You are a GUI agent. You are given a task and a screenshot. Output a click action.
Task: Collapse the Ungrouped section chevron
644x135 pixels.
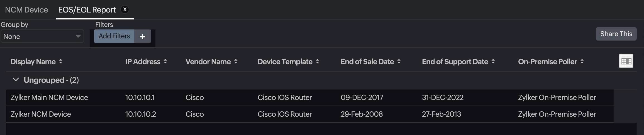(16, 80)
